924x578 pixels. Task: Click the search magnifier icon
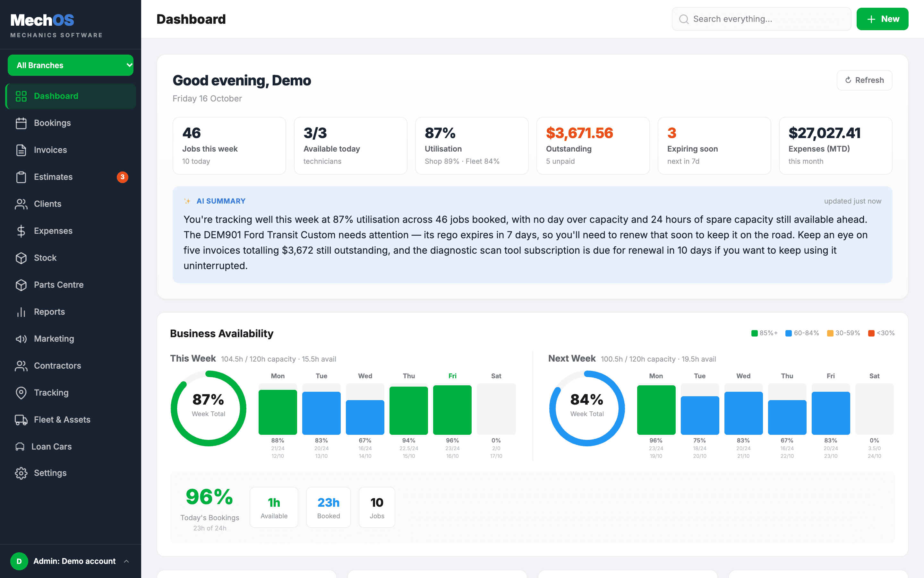point(684,19)
